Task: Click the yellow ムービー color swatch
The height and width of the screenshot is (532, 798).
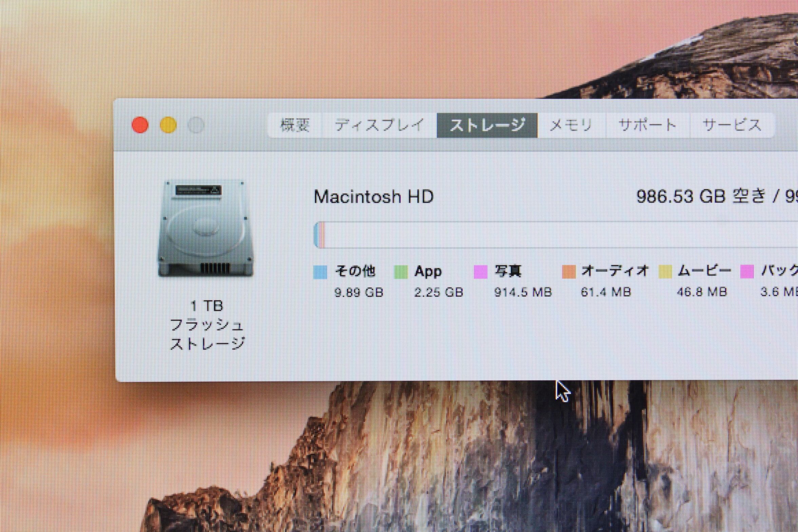Action: pos(665,272)
